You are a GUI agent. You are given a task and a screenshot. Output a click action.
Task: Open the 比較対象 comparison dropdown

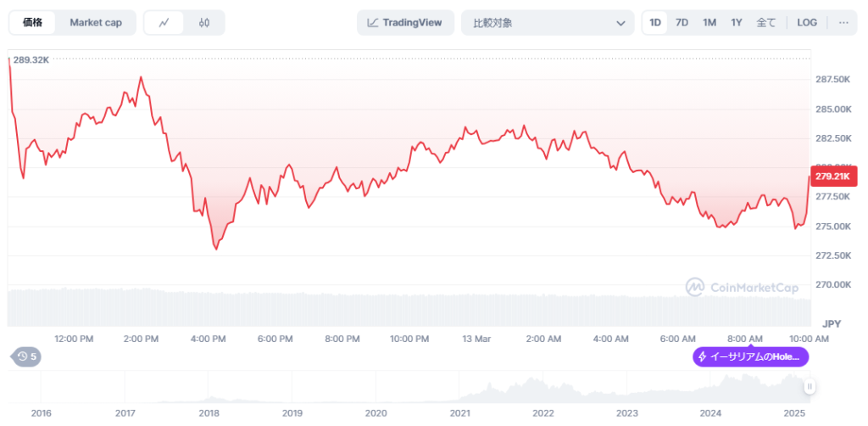547,23
